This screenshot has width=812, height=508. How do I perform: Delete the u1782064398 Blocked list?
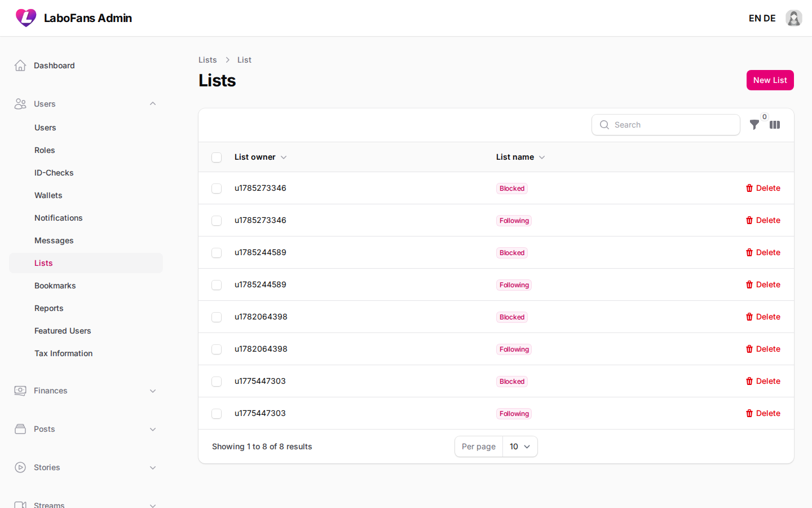[x=763, y=317]
